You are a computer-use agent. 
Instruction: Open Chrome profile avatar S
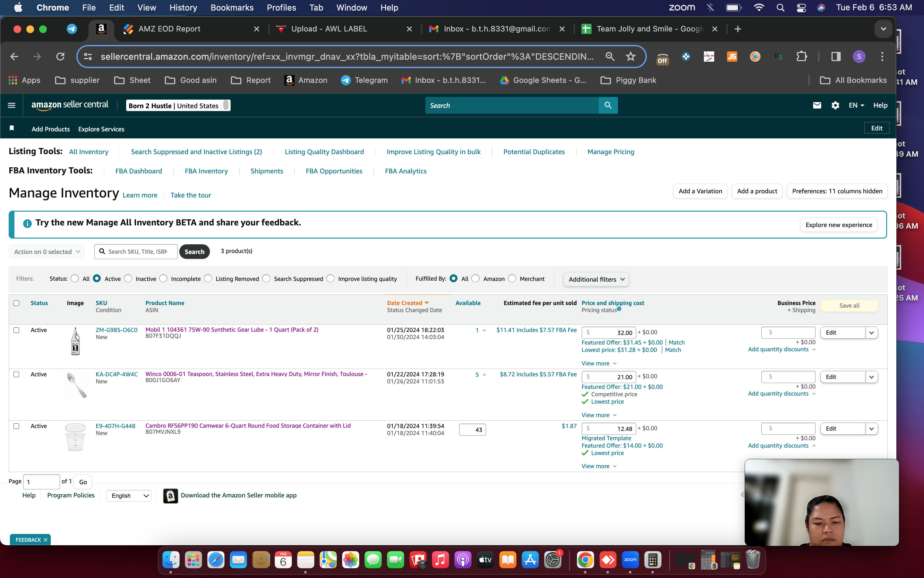click(859, 57)
